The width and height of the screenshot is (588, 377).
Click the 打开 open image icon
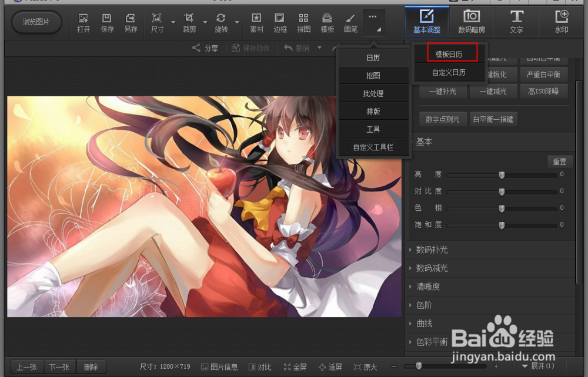[x=83, y=23]
